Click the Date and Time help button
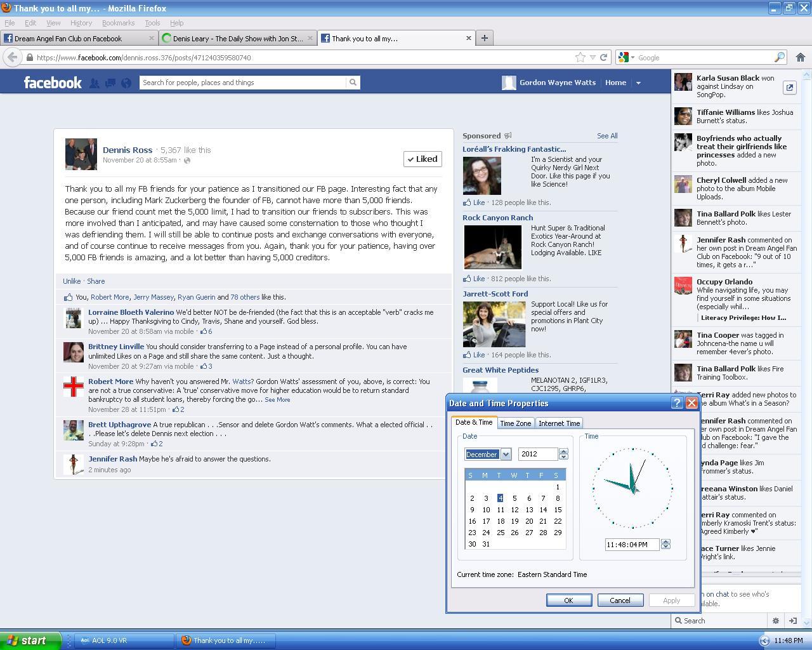 [677, 403]
